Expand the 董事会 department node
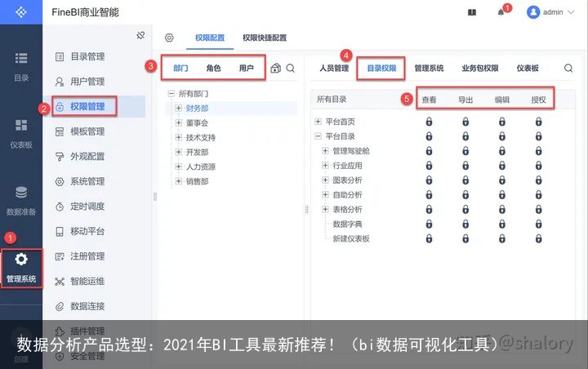Image resolution: width=588 pixels, height=369 pixels. click(x=179, y=122)
